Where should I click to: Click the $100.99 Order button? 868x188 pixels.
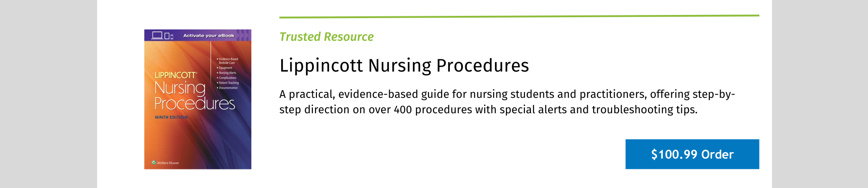coord(692,154)
